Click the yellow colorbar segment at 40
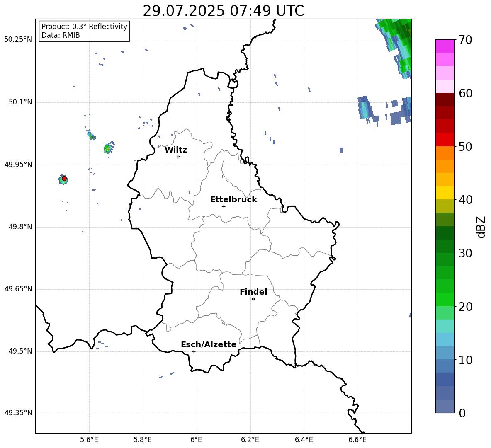Viewport: 491px width, 448px height. [445, 193]
